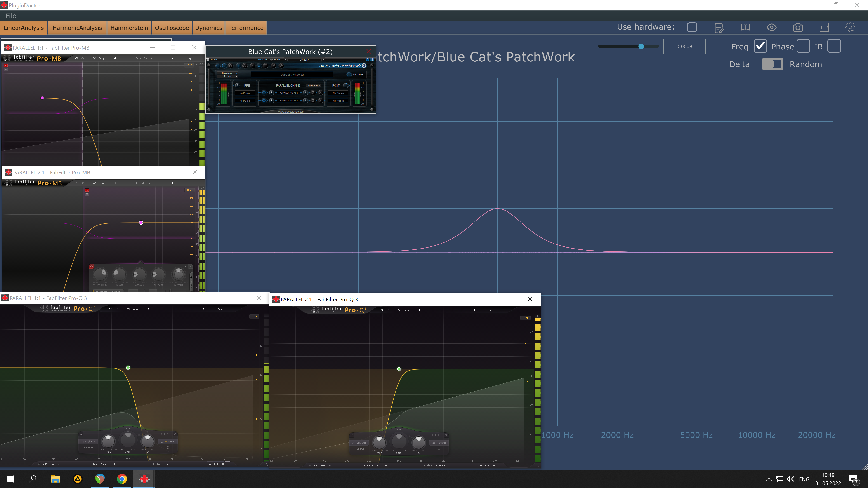This screenshot has height=488, width=868.
Task: Switch to the Oscilloscope tab
Action: (x=172, y=28)
